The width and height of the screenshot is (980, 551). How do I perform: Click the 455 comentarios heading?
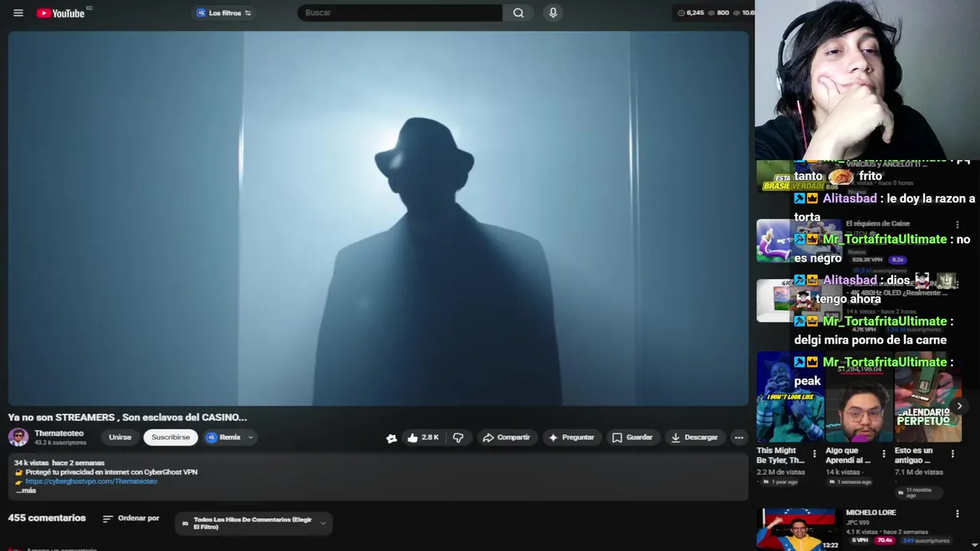tap(47, 518)
